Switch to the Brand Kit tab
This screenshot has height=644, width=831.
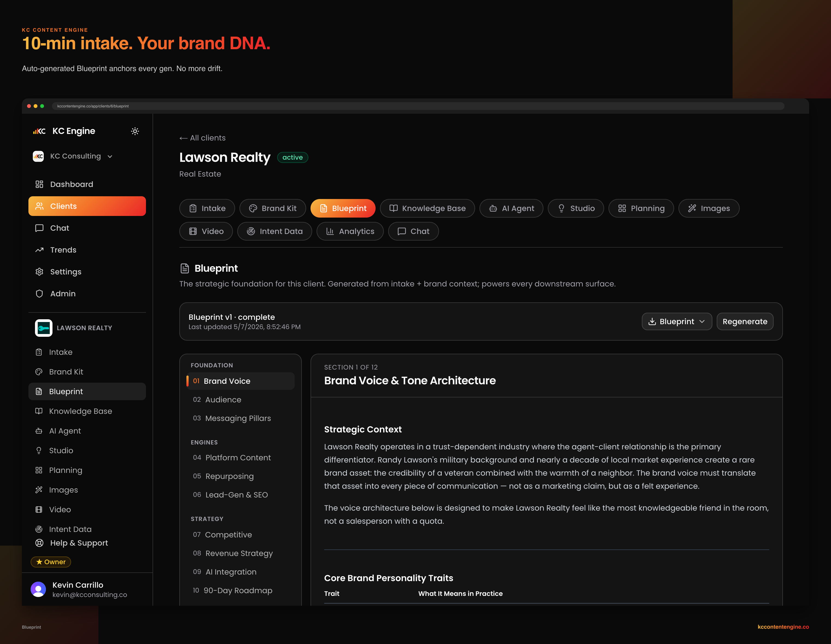point(273,209)
